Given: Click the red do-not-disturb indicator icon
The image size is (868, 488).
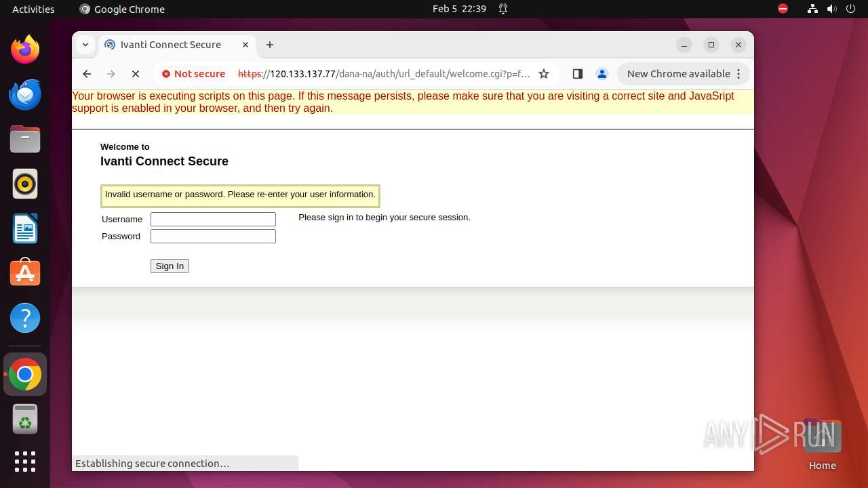Looking at the screenshot, I should [x=783, y=9].
